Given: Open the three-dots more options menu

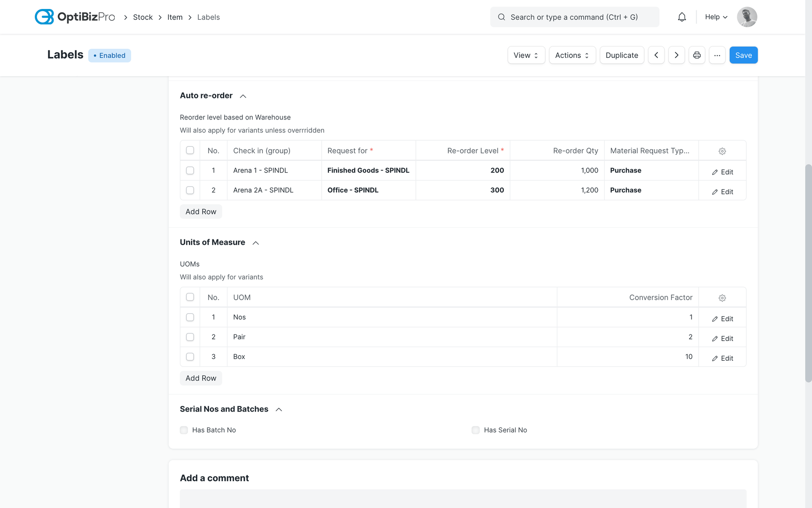Looking at the screenshot, I should coord(717,55).
